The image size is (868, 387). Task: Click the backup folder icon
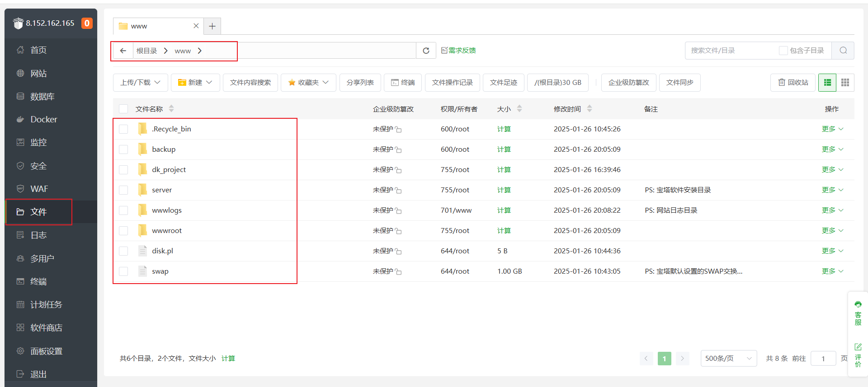(142, 149)
